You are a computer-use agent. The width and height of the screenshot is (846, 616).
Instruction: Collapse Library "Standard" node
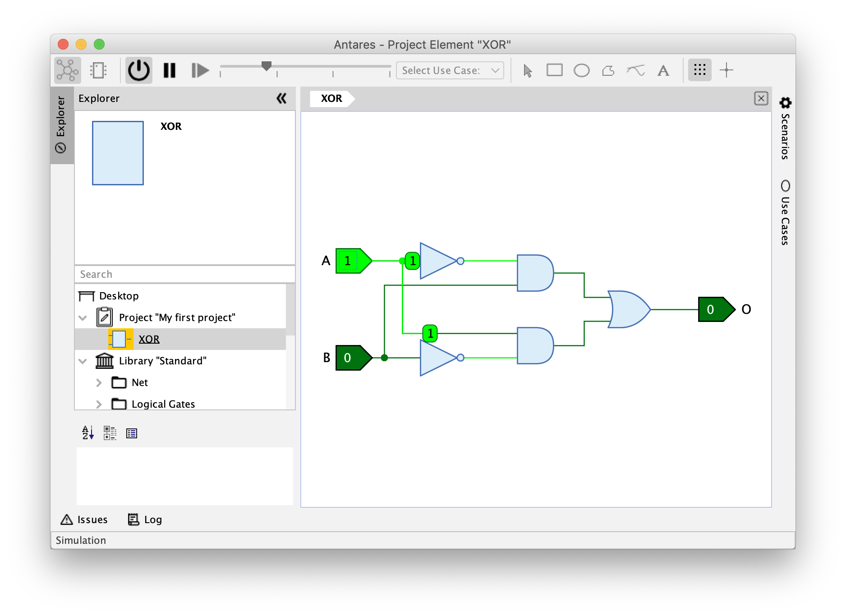tap(83, 361)
